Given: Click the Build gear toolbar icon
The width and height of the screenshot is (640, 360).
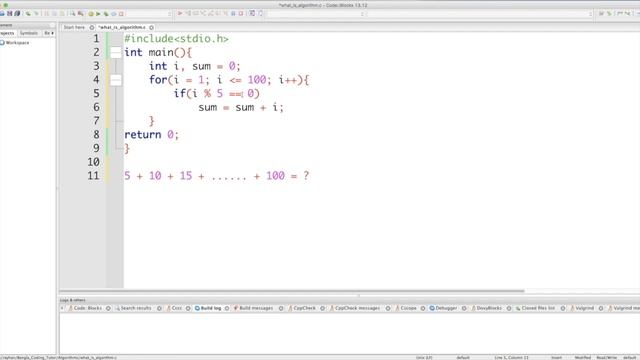Looking at the screenshot, I should coord(91,13).
